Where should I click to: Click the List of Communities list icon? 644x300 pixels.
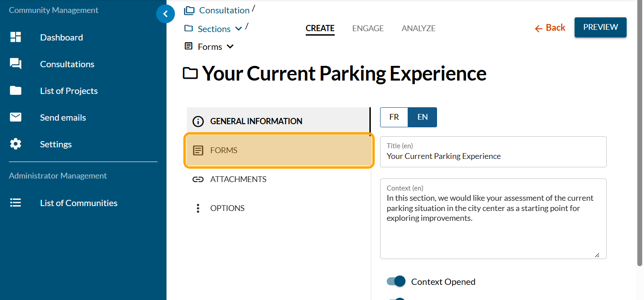click(16, 203)
